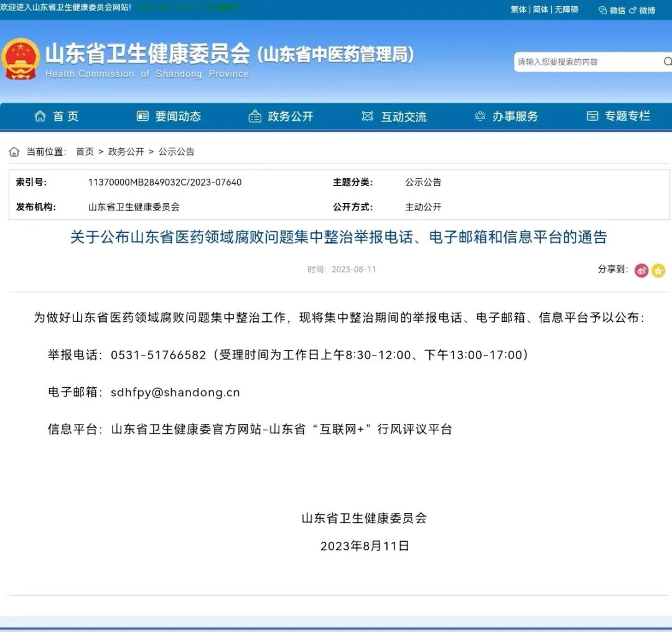Open the 无障碍 accessibility mode

tap(566, 9)
